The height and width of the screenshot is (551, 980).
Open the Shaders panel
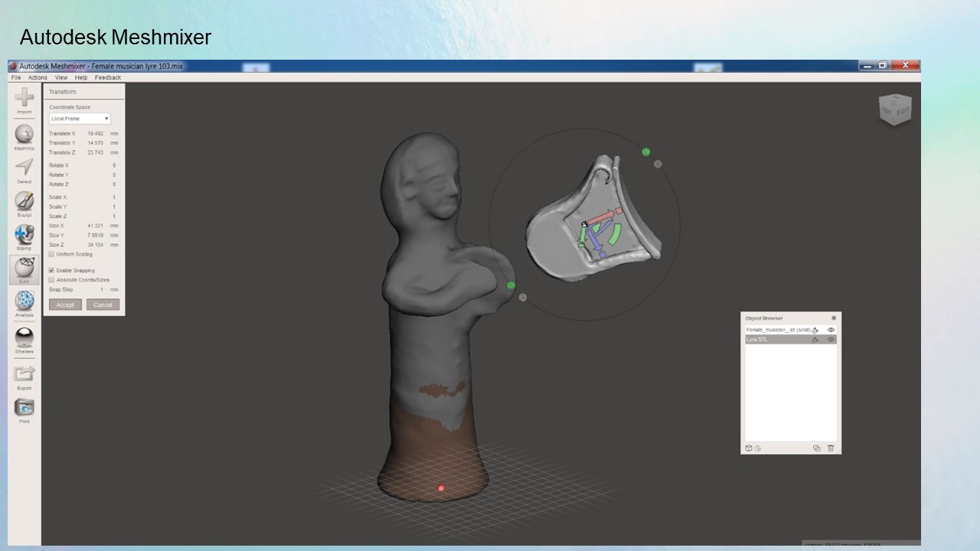click(24, 337)
